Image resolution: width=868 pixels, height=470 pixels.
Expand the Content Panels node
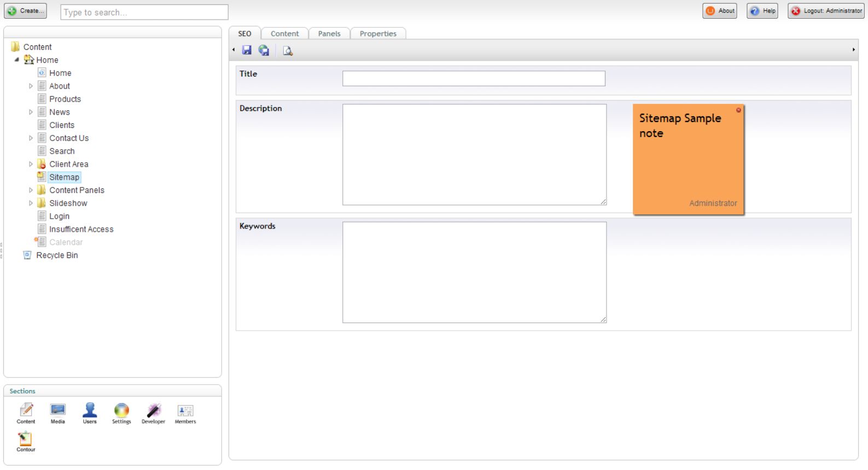pos(31,190)
